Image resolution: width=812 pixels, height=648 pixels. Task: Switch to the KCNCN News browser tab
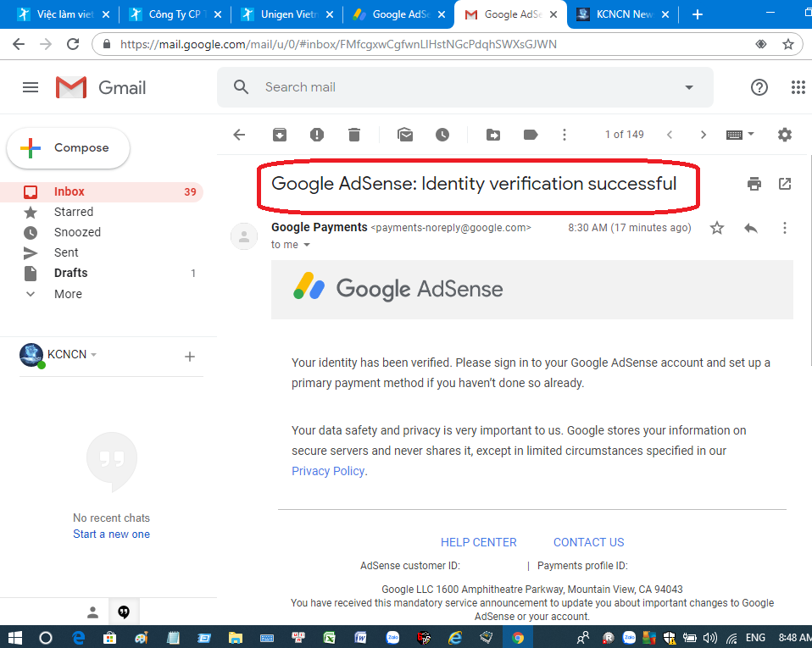pyautogui.click(x=623, y=14)
